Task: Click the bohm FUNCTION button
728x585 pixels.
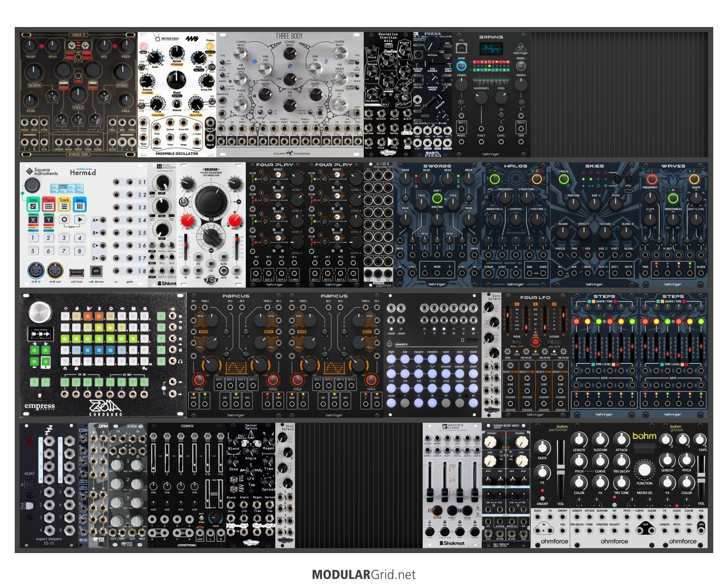Action: click(644, 470)
